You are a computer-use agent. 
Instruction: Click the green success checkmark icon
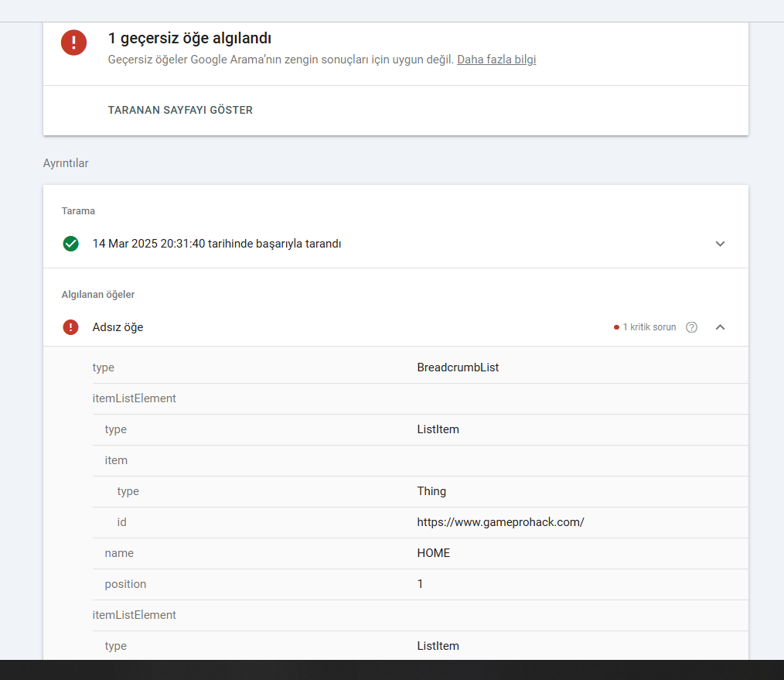click(70, 244)
